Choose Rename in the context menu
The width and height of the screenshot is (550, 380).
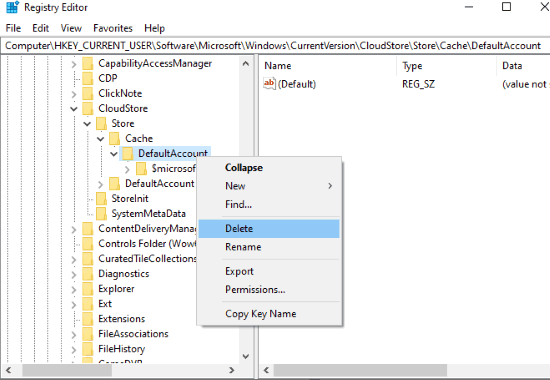[269, 247]
